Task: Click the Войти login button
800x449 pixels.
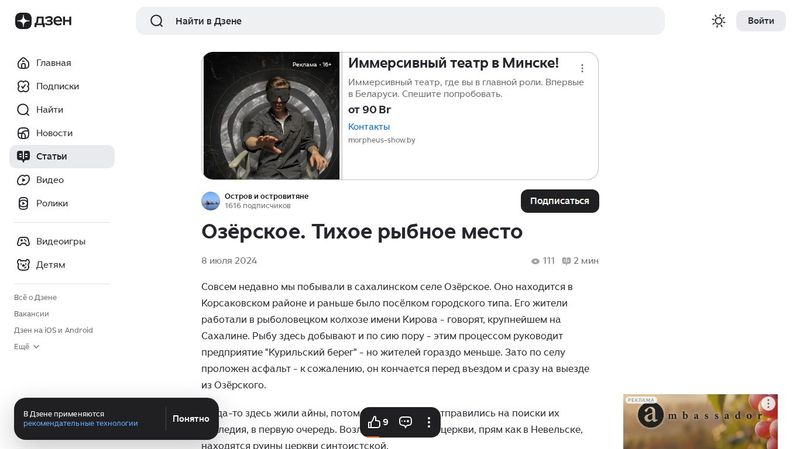Action: coord(761,21)
